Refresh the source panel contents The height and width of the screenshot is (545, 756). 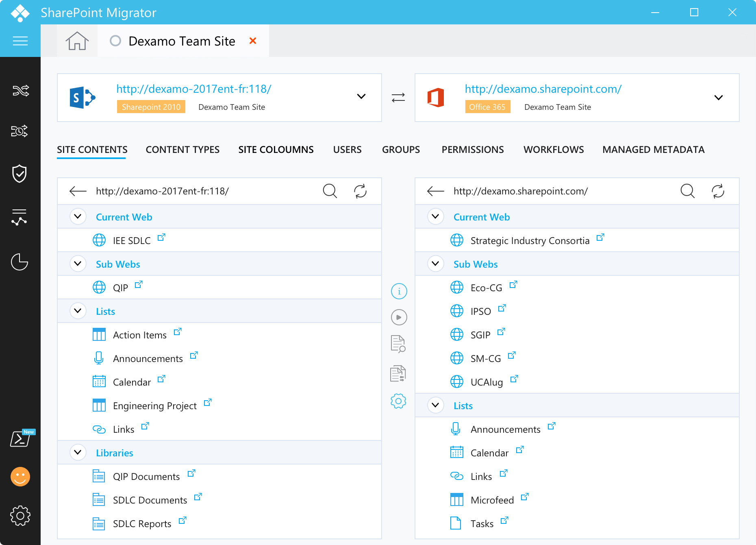coord(361,191)
